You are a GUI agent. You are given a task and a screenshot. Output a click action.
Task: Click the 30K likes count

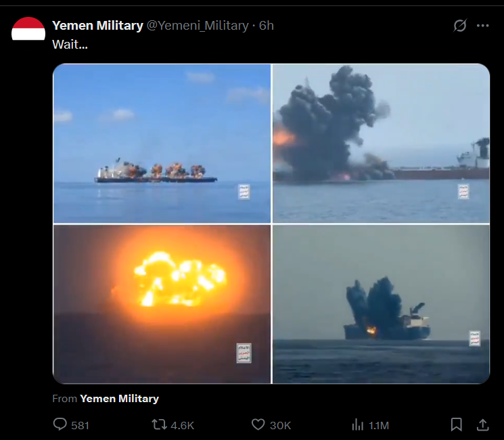pyautogui.click(x=280, y=426)
